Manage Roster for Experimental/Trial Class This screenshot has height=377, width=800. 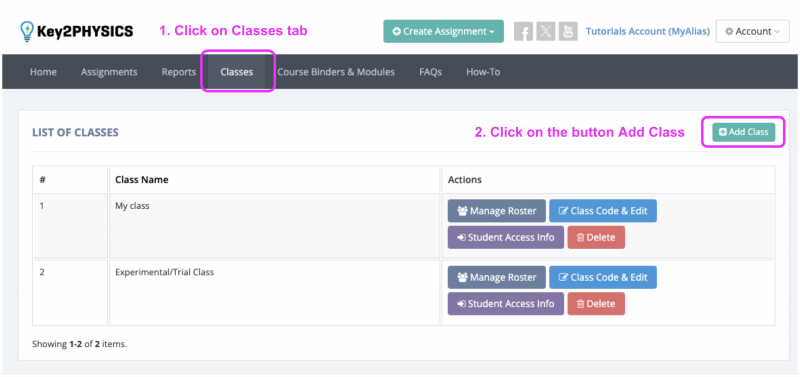(x=497, y=278)
